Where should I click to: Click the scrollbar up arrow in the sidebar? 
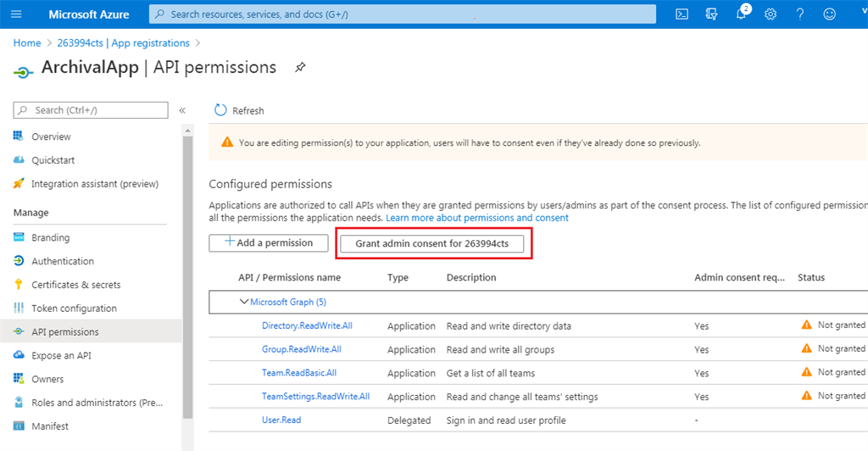pyautogui.click(x=187, y=131)
